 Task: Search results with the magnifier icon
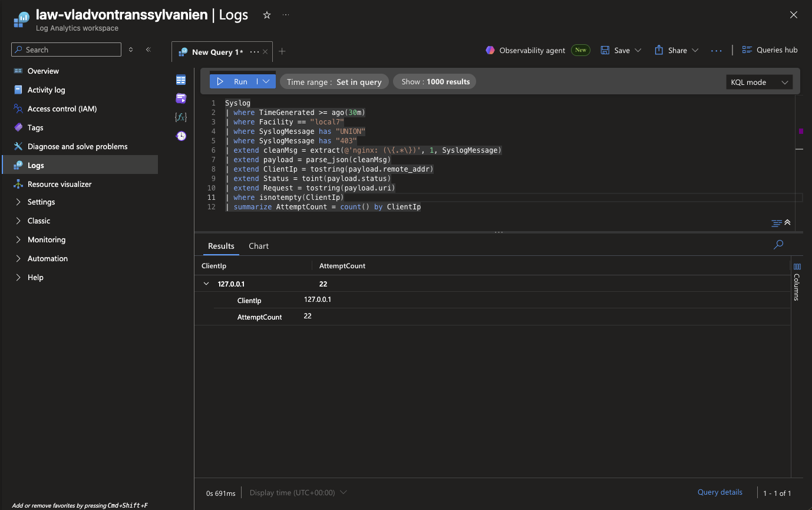click(778, 244)
